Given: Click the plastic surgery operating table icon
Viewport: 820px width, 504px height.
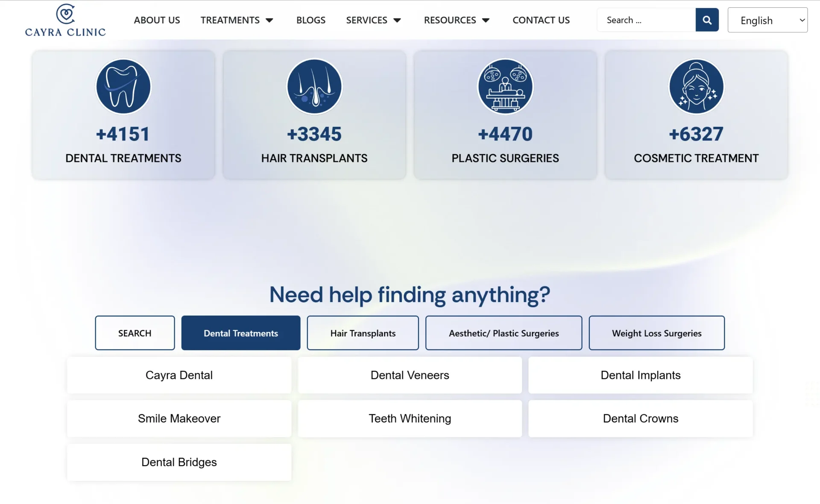Looking at the screenshot, I should click(x=505, y=87).
